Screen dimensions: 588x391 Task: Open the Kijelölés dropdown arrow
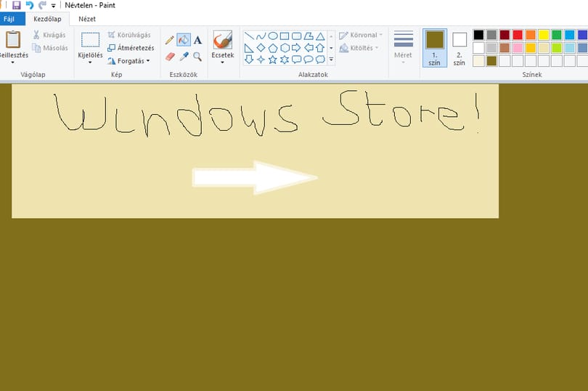[90, 63]
